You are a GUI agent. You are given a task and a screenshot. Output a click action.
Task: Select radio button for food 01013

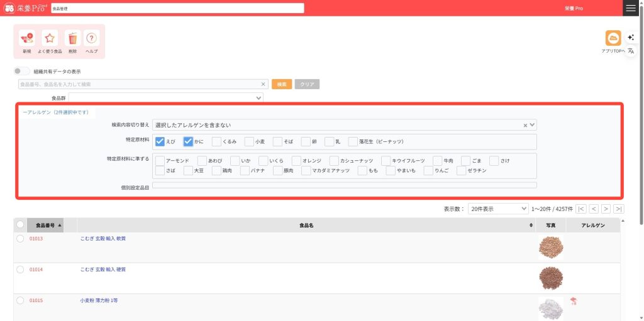(20, 239)
